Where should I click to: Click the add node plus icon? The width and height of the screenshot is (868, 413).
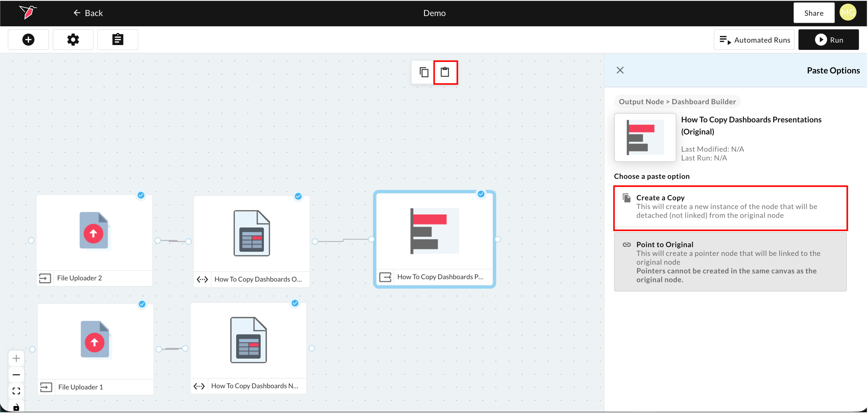(28, 40)
